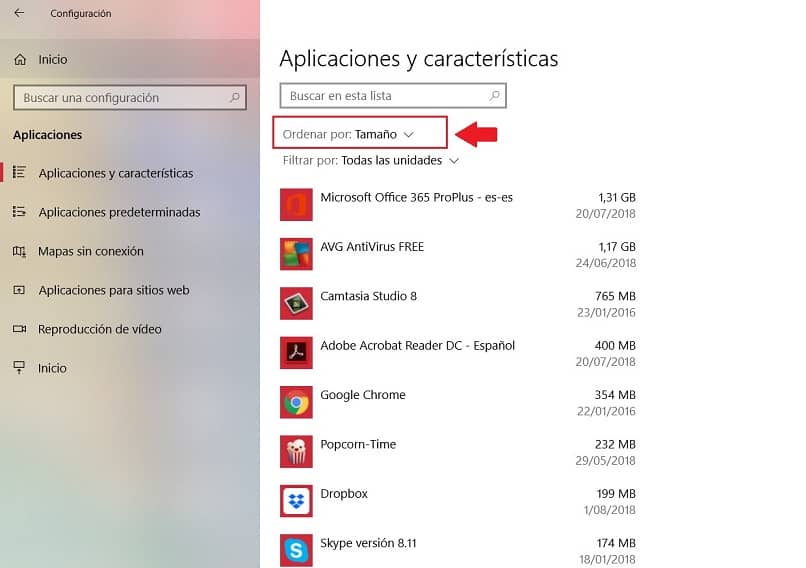Click the date 22/01/2016
Viewport: 806px width, 568px height.
[607, 411]
